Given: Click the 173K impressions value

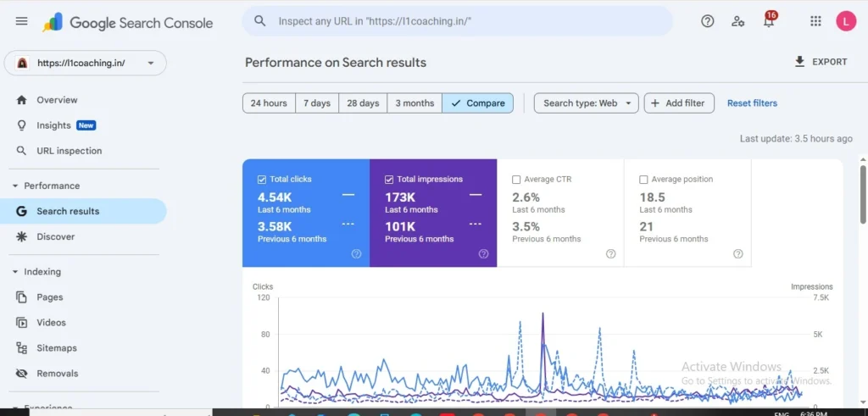Looking at the screenshot, I should pyautogui.click(x=400, y=197).
